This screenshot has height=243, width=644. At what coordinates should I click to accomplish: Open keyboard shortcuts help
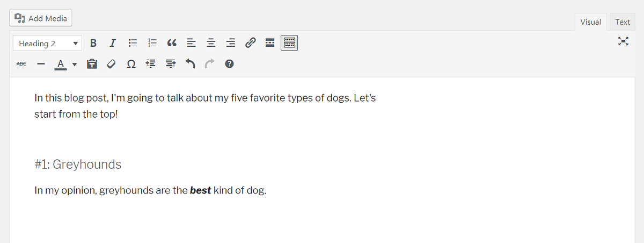[229, 64]
